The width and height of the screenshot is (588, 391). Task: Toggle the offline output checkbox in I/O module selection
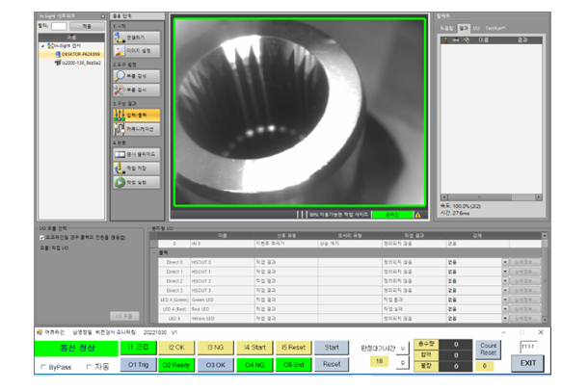tap(42, 238)
